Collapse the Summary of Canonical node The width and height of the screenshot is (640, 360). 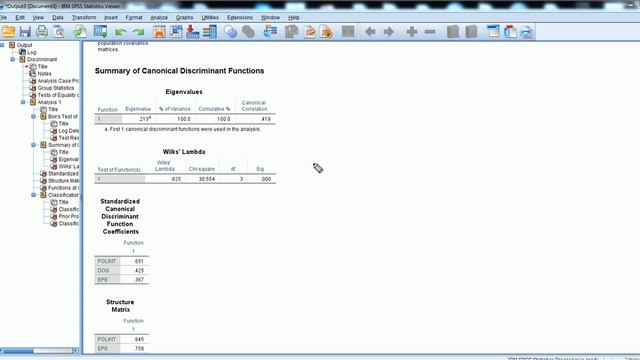tap(34, 145)
